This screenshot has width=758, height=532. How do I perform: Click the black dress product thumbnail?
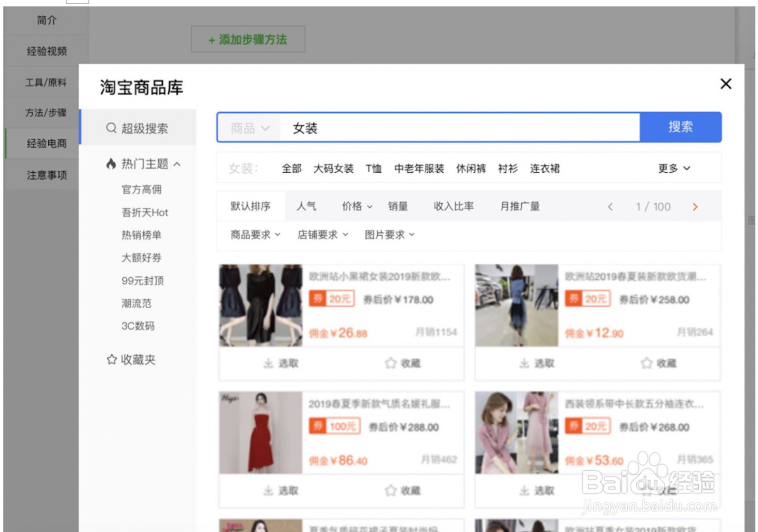[x=261, y=305]
